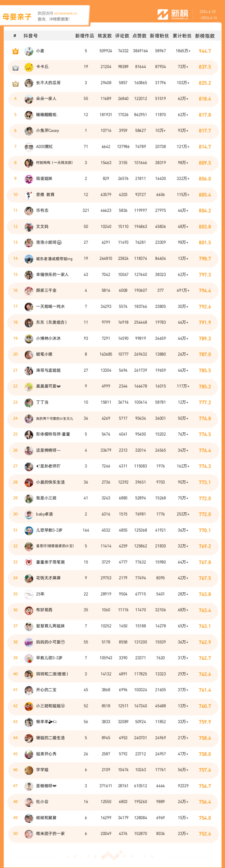Click the silver crown second-place icon

click(x=15, y=67)
